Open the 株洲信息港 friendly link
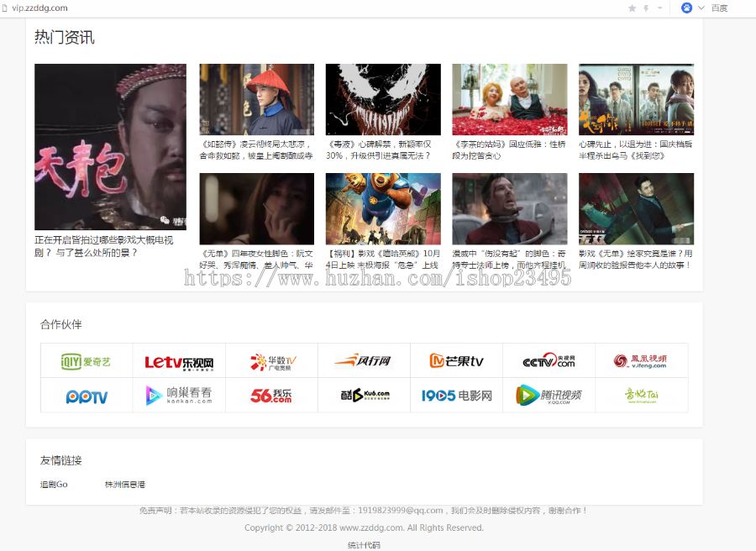The height and width of the screenshot is (551, 756). coord(125,485)
